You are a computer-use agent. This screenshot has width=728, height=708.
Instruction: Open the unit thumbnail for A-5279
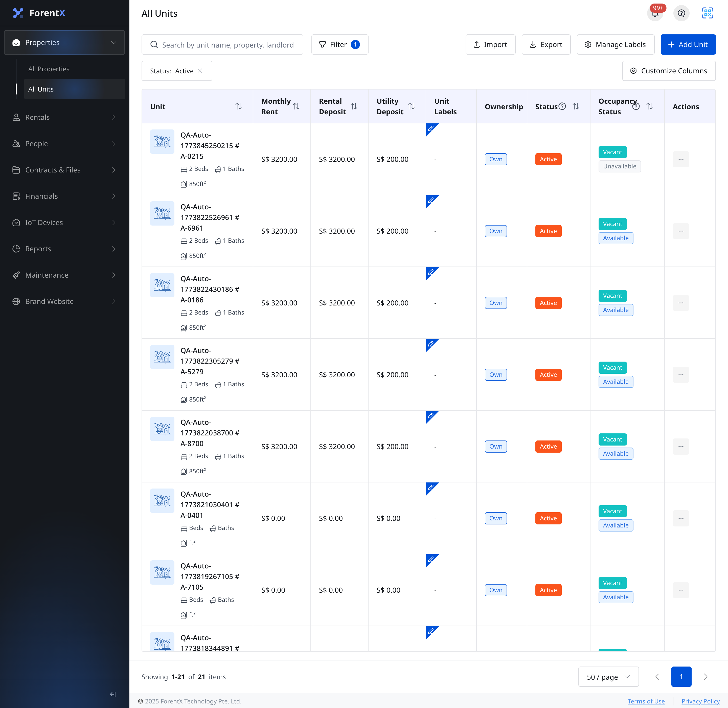(162, 357)
